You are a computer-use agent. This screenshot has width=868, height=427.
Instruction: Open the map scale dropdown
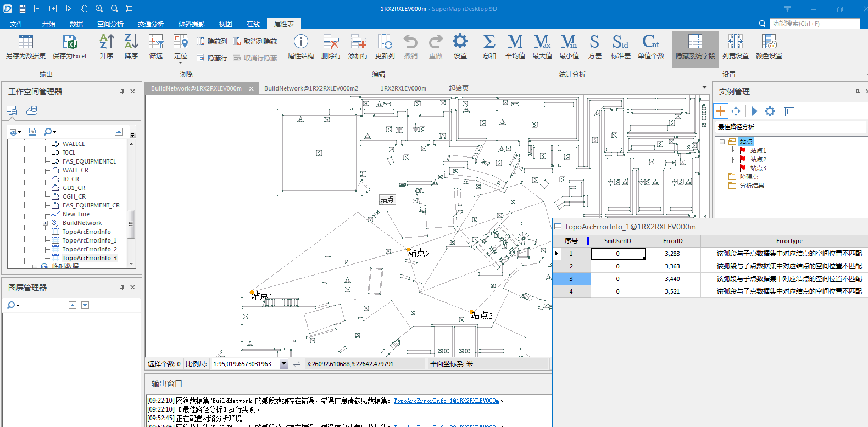point(284,364)
